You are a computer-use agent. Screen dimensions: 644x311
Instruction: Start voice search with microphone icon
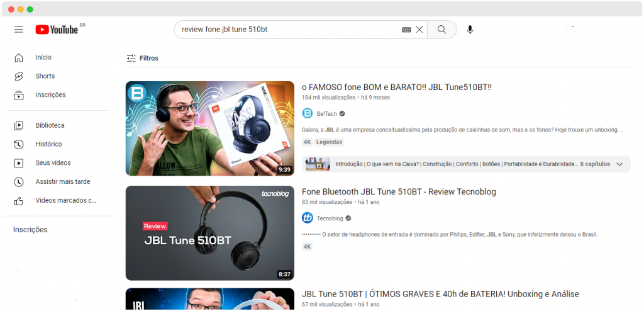point(470,30)
